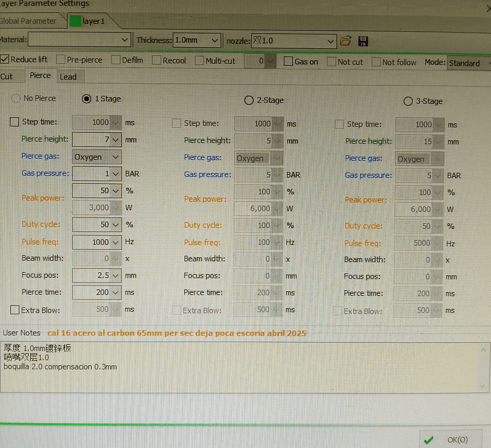This screenshot has height=448, width=491.
Task: Click the OK(O) button
Action: coord(451,440)
